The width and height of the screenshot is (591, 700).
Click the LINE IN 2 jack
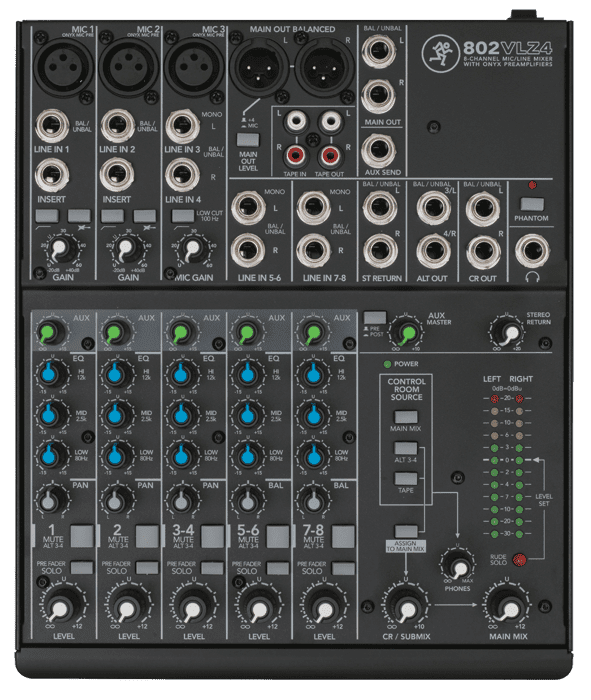(117, 126)
